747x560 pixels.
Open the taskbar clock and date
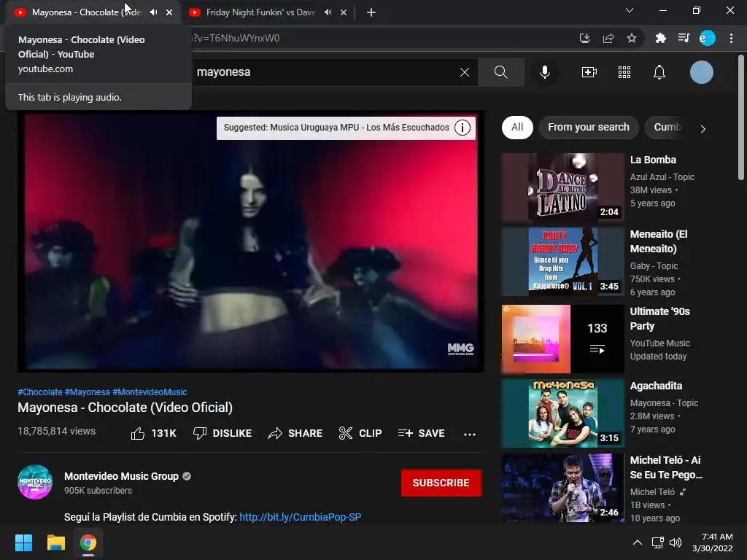point(713,542)
